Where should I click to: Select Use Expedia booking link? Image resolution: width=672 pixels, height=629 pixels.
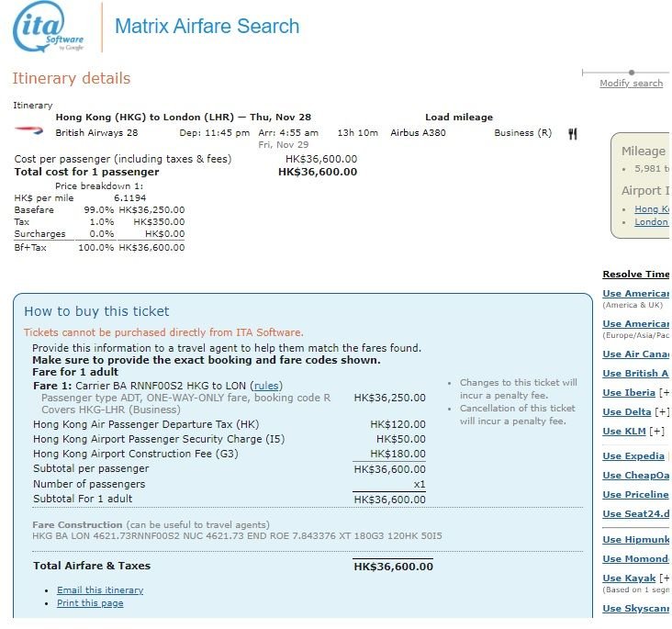(633, 456)
